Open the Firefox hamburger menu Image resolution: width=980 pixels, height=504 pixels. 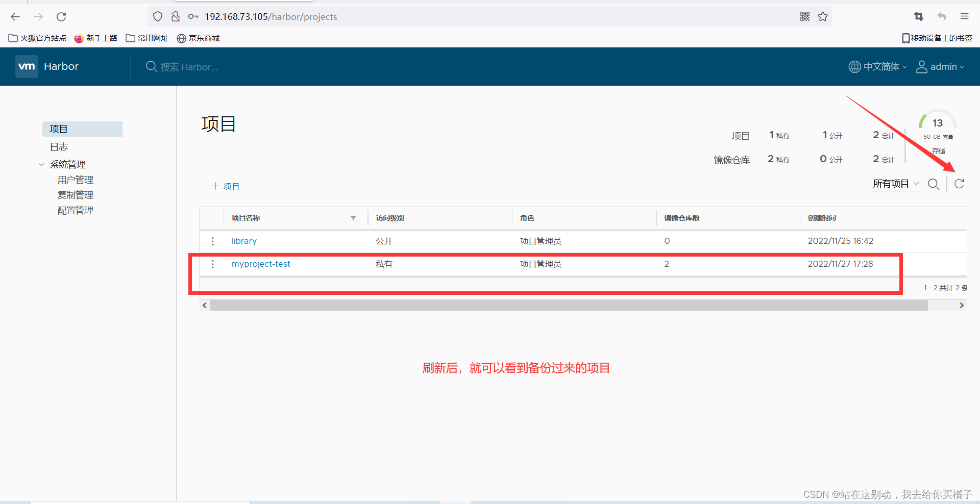(x=965, y=17)
